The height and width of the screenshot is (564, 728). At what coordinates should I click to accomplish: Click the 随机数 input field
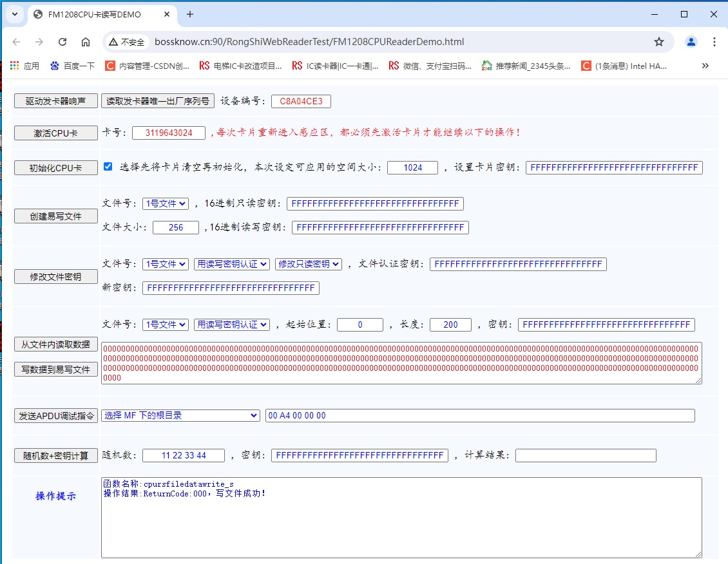coord(184,456)
